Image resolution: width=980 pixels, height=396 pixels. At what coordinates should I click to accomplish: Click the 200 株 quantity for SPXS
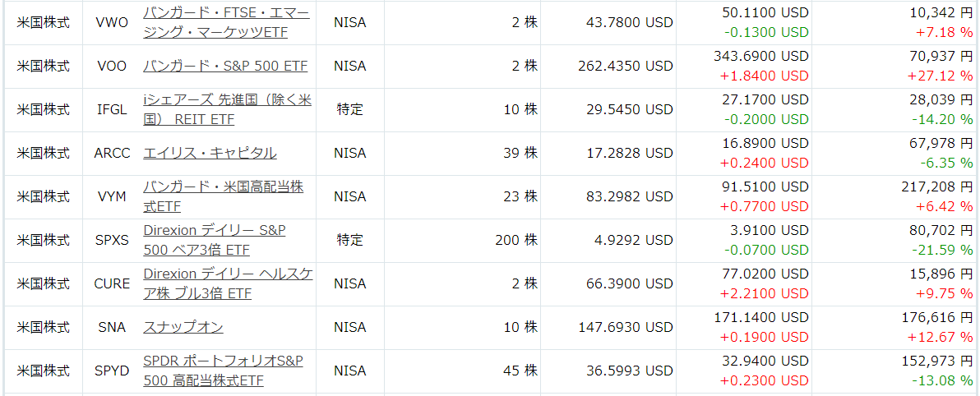(516, 241)
